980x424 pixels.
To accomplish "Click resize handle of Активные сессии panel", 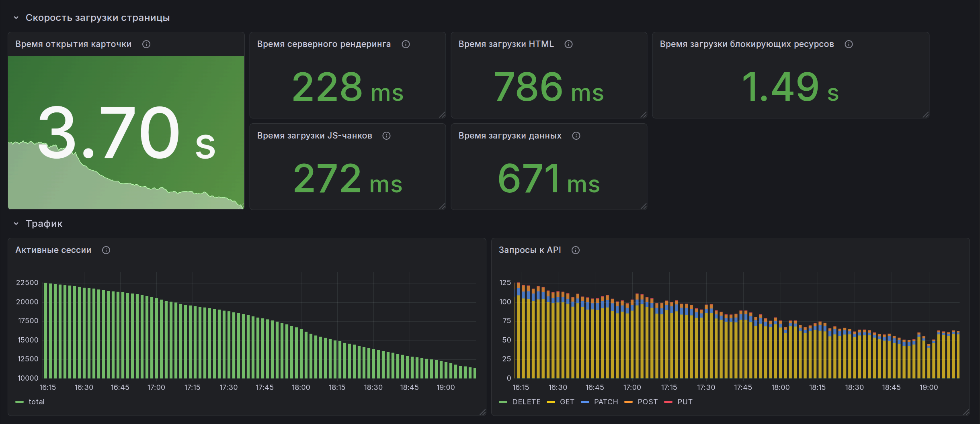I will [x=483, y=412].
